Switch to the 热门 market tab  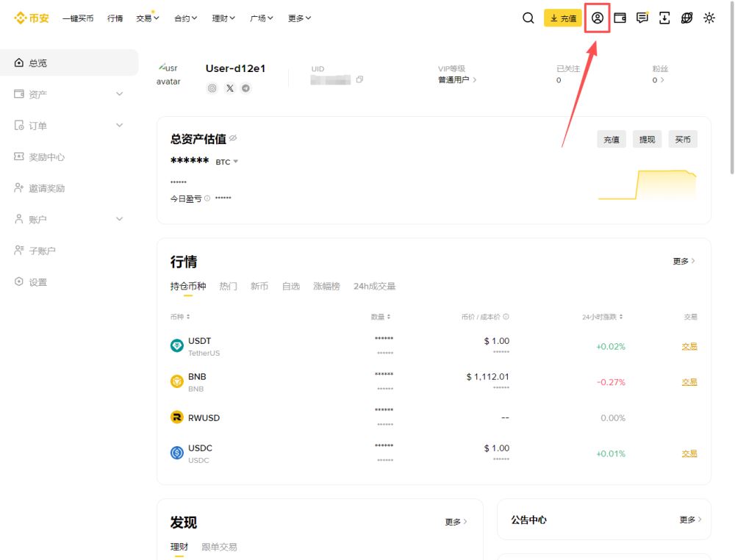(x=228, y=287)
